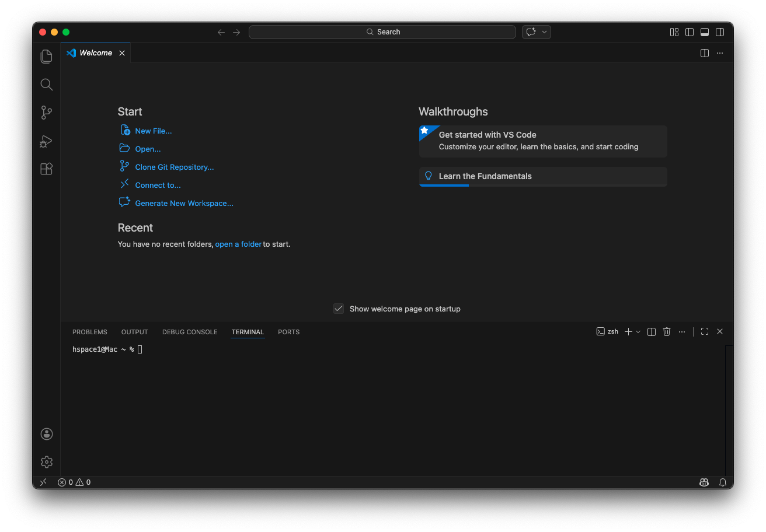Viewport: 766px width, 532px height.
Task: Switch to the DEBUG CONSOLE tab
Action: (190, 332)
